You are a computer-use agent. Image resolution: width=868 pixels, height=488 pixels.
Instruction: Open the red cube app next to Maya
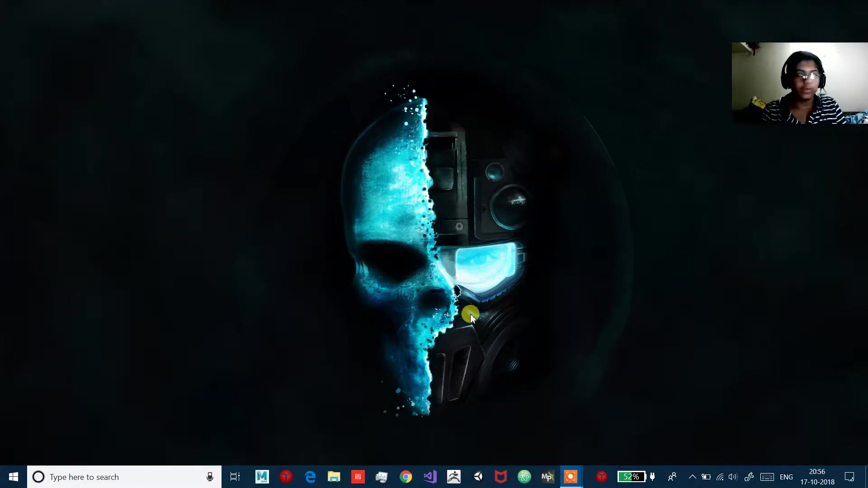pos(286,477)
